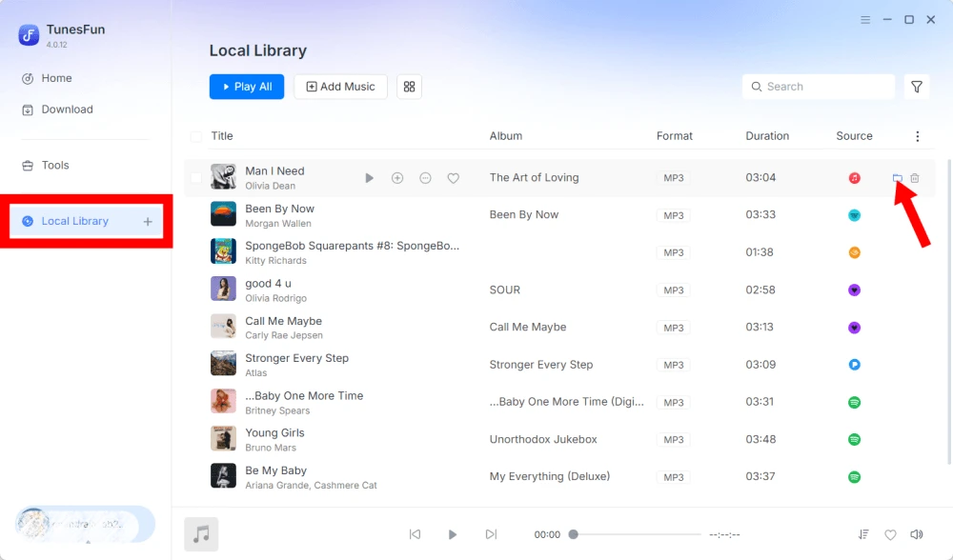Screen dimensions: 953x560
Task: Click the Search input field
Action: (x=818, y=87)
